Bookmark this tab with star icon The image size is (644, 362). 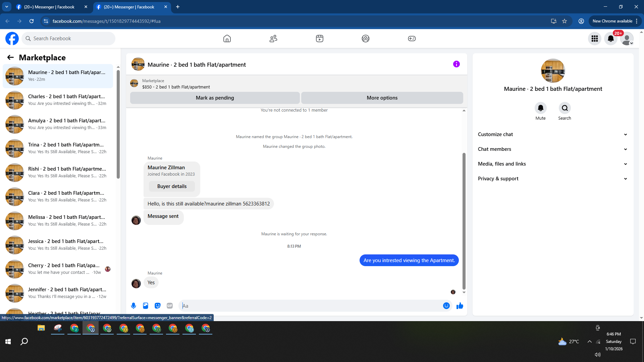point(565,21)
